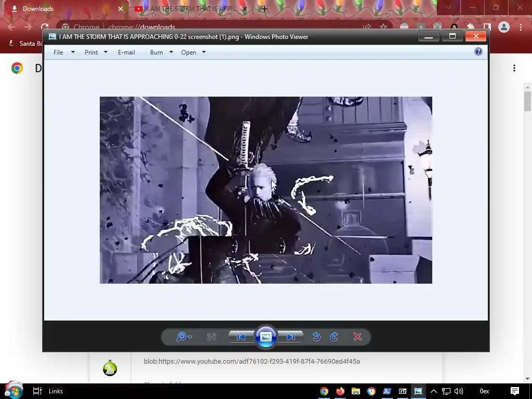532x399 pixels.
Task: Bookmark this page with the star icon
Action: (x=383, y=27)
